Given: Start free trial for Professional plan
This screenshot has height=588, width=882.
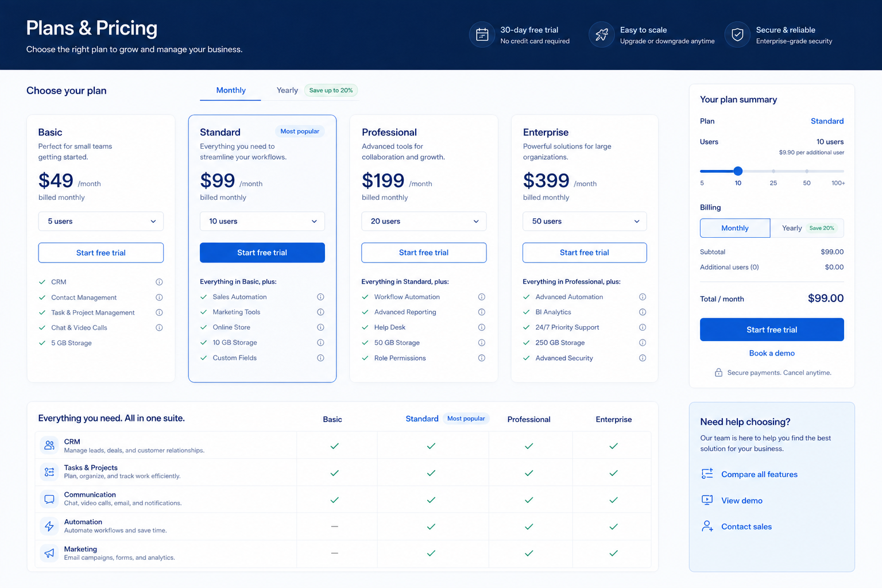Looking at the screenshot, I should pos(424,253).
